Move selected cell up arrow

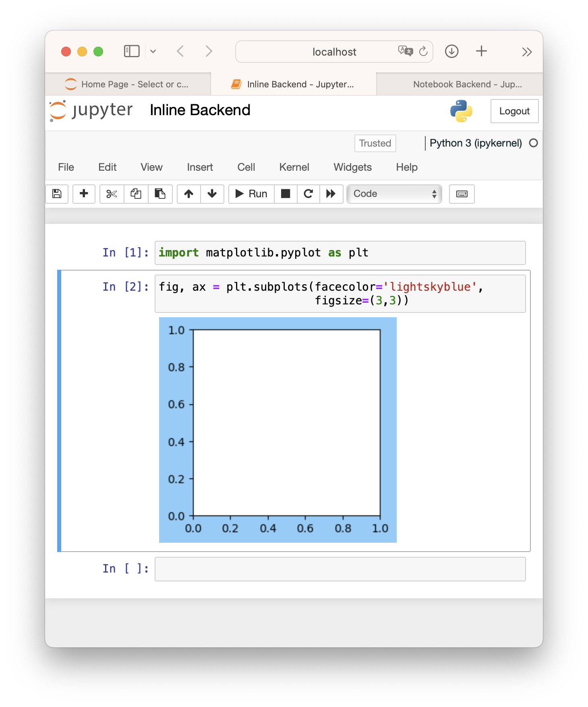(188, 194)
